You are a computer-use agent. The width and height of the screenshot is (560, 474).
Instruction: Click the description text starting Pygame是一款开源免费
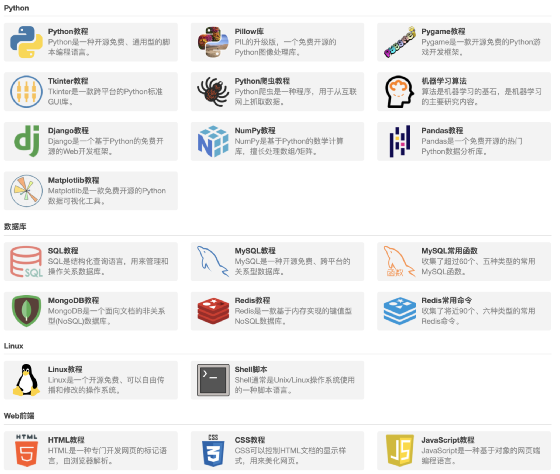click(x=481, y=47)
